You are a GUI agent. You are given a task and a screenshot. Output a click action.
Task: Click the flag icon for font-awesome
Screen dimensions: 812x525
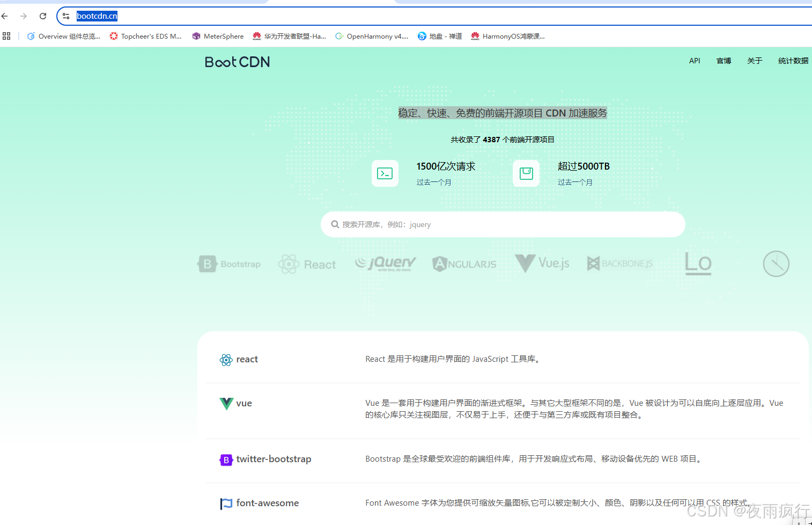[226, 504]
